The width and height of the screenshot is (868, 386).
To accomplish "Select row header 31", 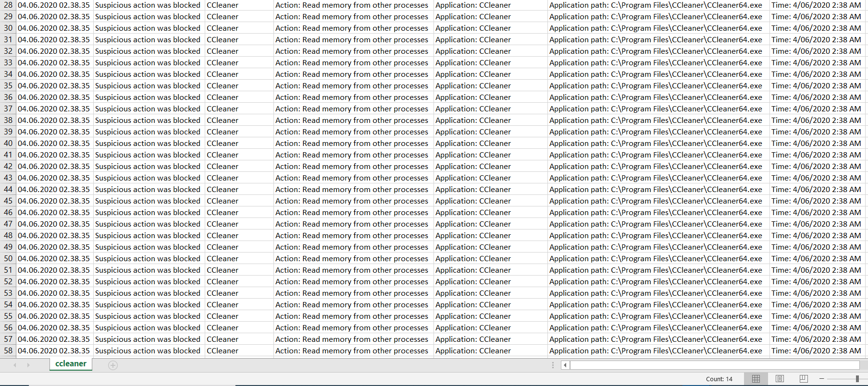I will tap(8, 39).
